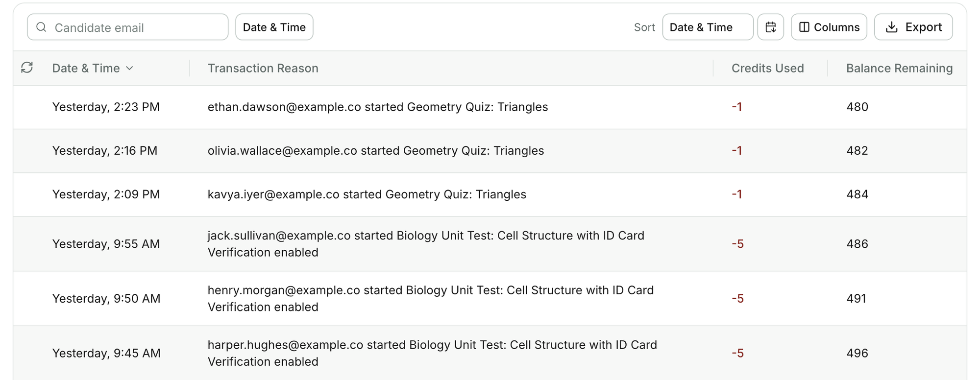Viewport: 980px width, 380px height.
Task: Open the Date & Time filter button
Action: pos(274,27)
